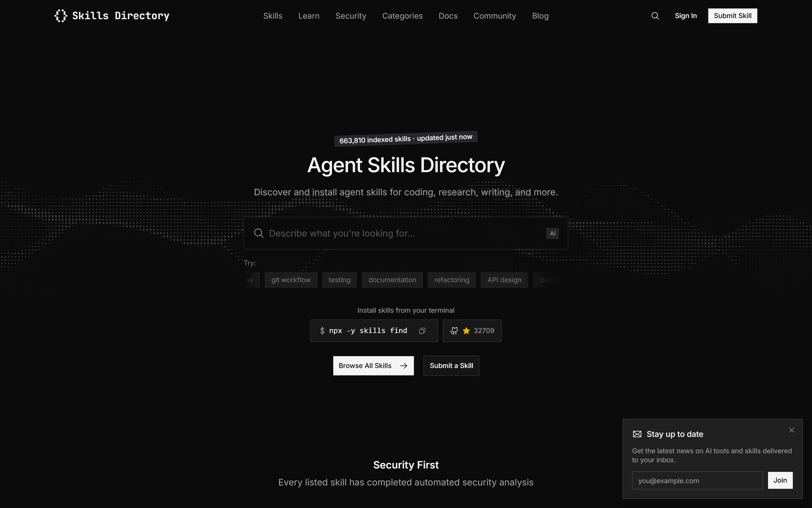Click the Join newsletter button
Screen dimensions: 812x508
click(780, 480)
